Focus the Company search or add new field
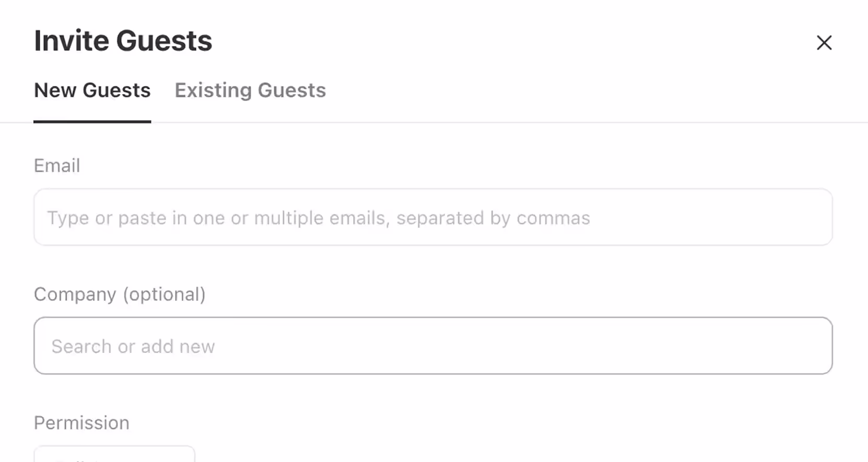The width and height of the screenshot is (868, 462). click(x=433, y=346)
